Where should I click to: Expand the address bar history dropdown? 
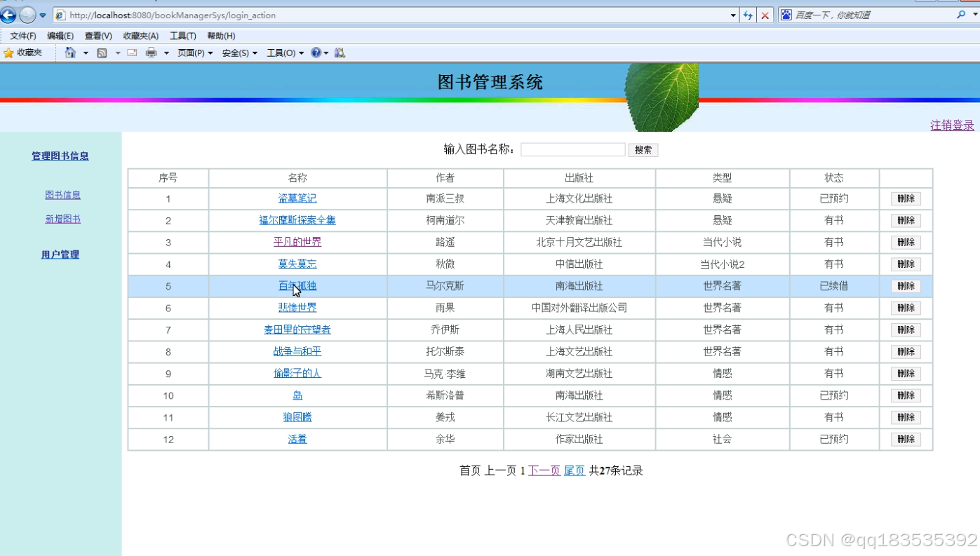[733, 15]
